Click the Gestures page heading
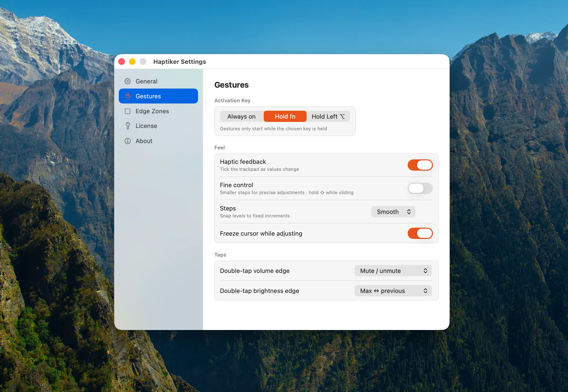 click(232, 85)
